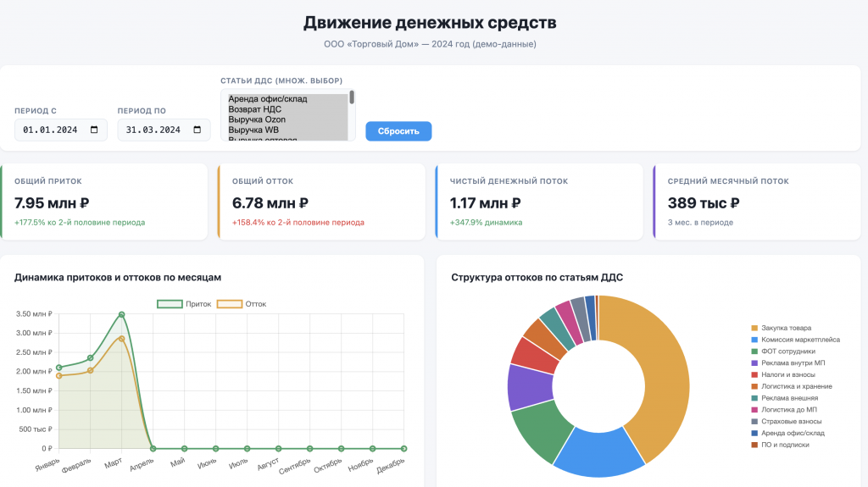868x487 pixels.
Task: Focus the start date field 01.01.2024
Action: pos(61,130)
